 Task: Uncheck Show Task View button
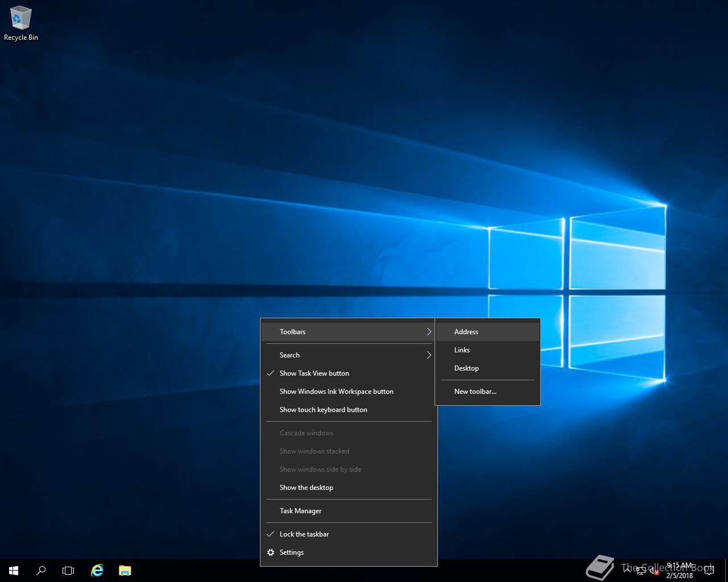click(349, 373)
